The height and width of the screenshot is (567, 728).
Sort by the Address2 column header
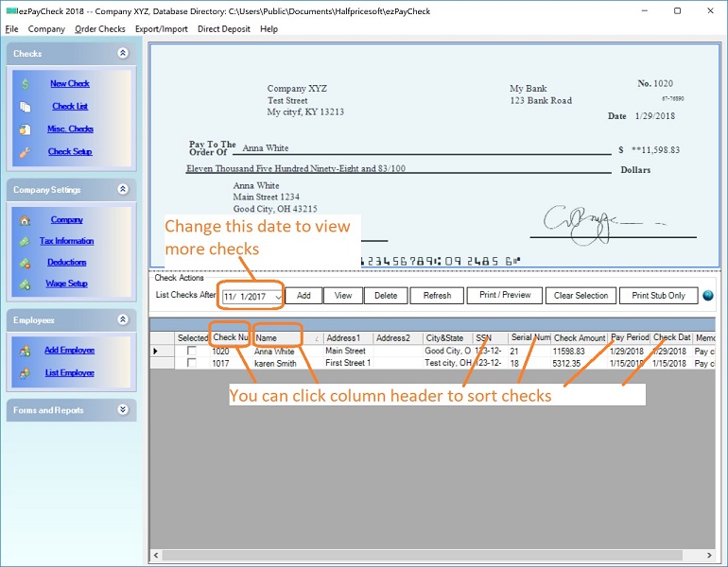pyautogui.click(x=398, y=337)
